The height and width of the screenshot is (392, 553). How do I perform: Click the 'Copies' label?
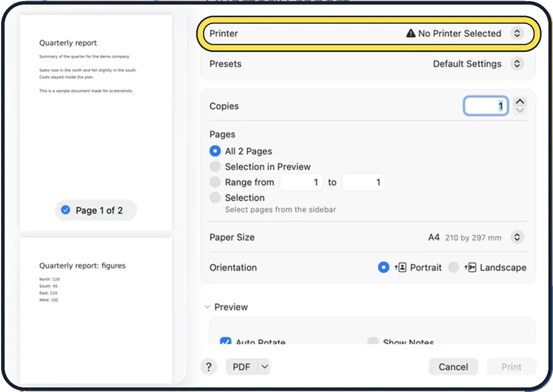click(224, 106)
